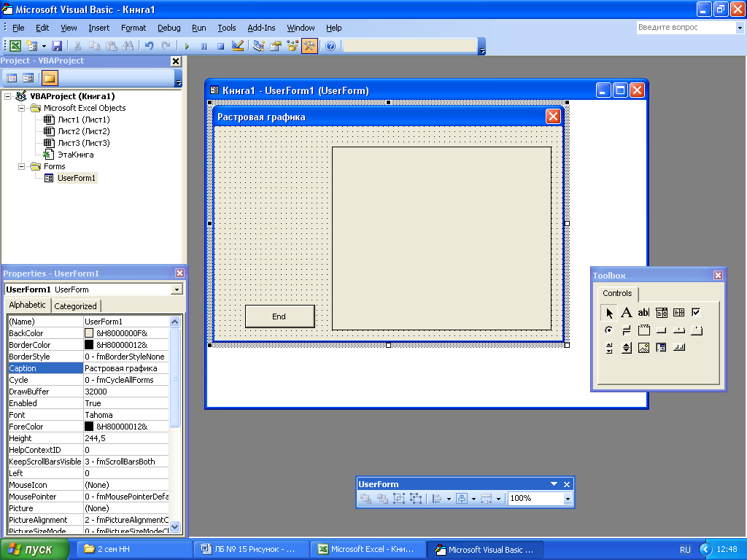The image size is (747, 560).
Task: Collapse the Forms folder node
Action: pos(21,166)
